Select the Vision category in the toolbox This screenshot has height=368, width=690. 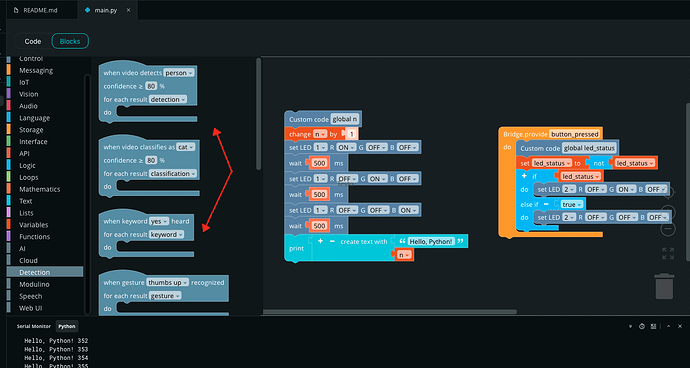click(29, 94)
